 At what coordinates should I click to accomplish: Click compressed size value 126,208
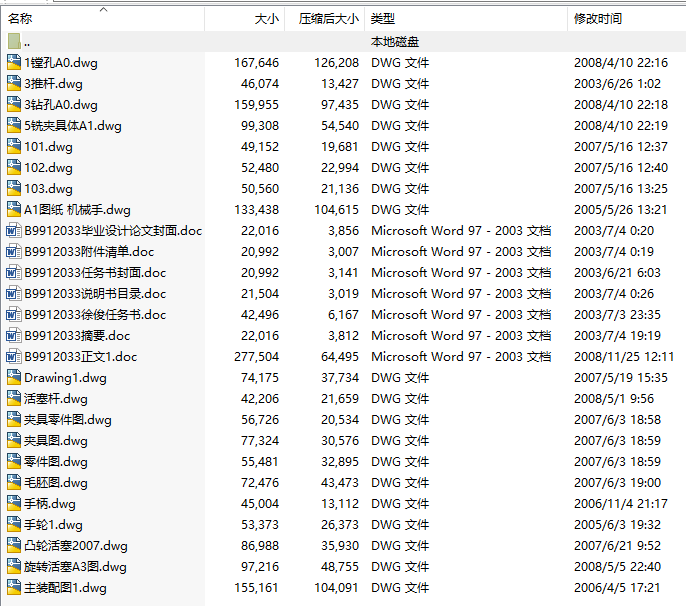pos(336,63)
